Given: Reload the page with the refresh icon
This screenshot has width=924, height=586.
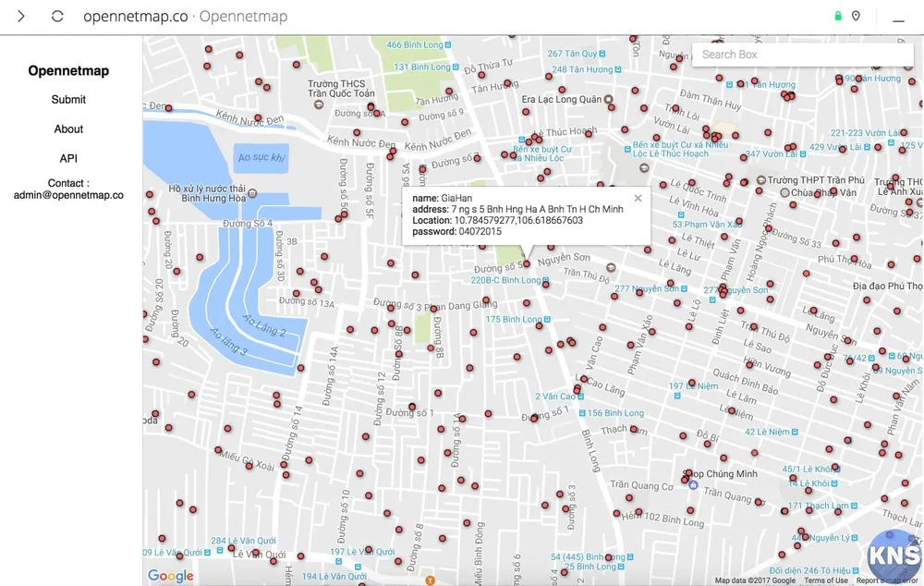Looking at the screenshot, I should [57, 16].
